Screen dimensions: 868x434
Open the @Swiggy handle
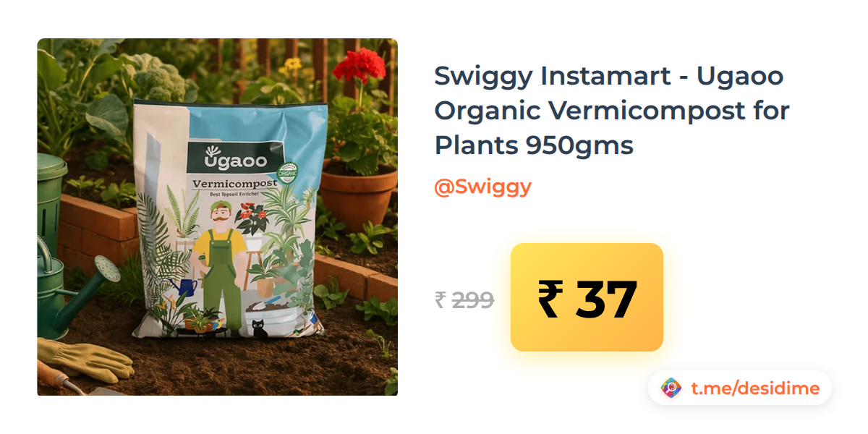(x=482, y=187)
